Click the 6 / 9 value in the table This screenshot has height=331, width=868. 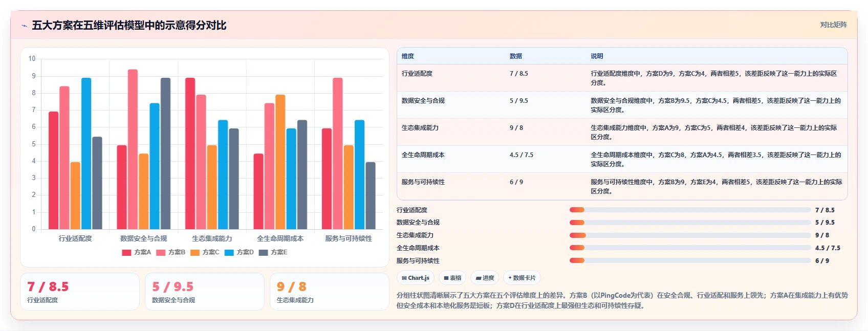pyautogui.click(x=516, y=182)
